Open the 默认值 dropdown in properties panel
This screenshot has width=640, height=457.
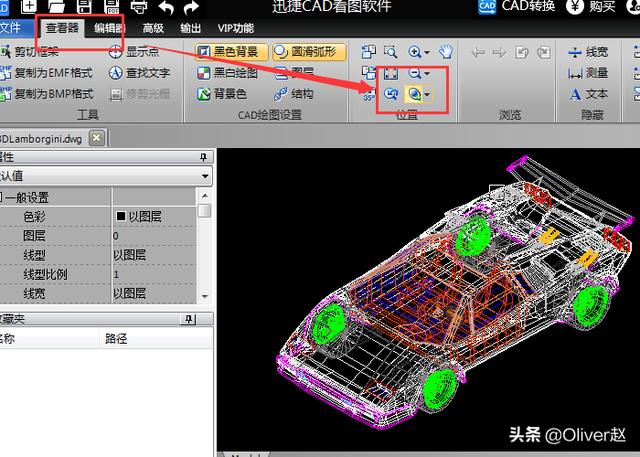205,176
